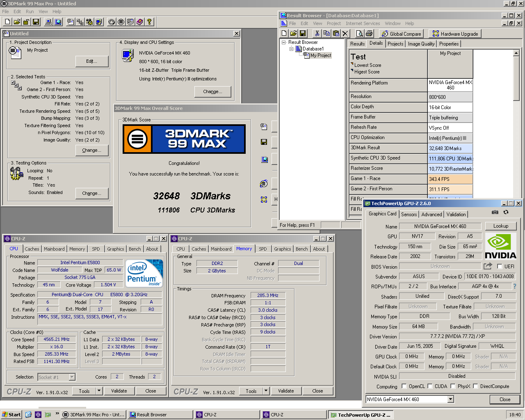Screen dimensions: 525x420
Task: Select My Project in Result Browser tree
Action: (320, 55)
